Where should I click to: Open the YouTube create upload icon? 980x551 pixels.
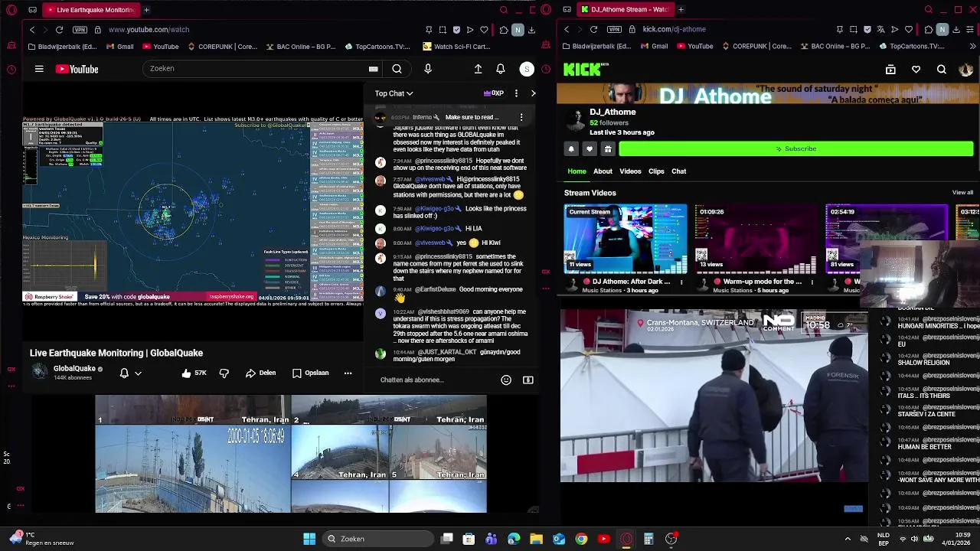(478, 69)
